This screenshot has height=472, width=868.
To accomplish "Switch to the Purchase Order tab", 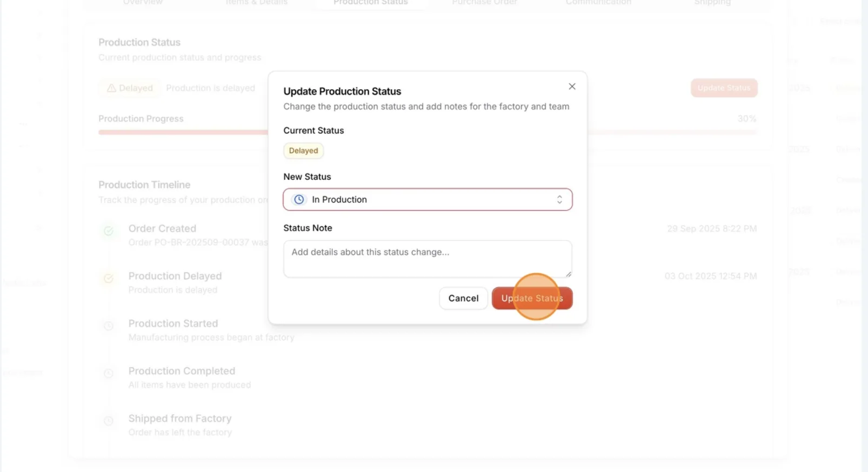I will tap(484, 3).
